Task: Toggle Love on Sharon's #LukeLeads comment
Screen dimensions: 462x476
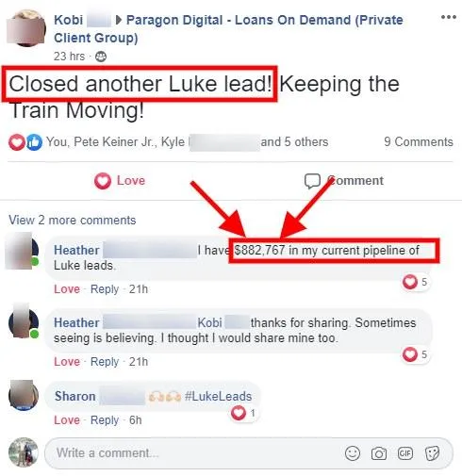Action: click(x=67, y=420)
